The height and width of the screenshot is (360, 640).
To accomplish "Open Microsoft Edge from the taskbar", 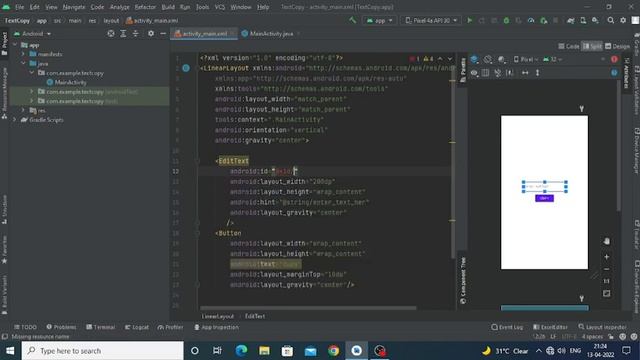I will pyautogui.click(x=241, y=351).
